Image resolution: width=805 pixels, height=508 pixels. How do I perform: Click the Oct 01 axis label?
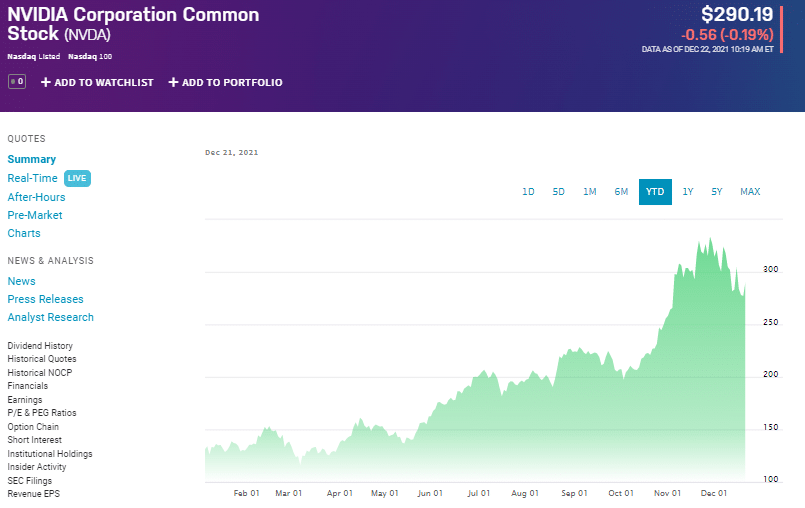tap(621, 493)
